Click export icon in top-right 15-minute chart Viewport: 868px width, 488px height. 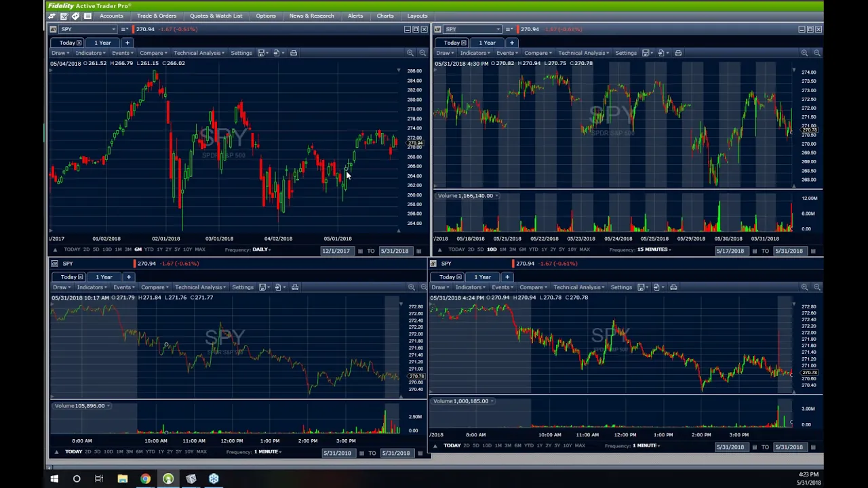[661, 53]
